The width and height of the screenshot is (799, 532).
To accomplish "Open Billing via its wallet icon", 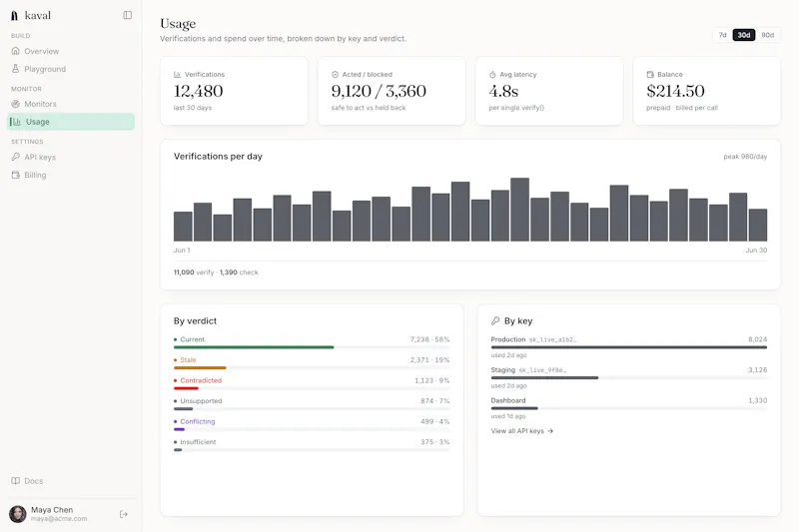I will (x=16, y=175).
